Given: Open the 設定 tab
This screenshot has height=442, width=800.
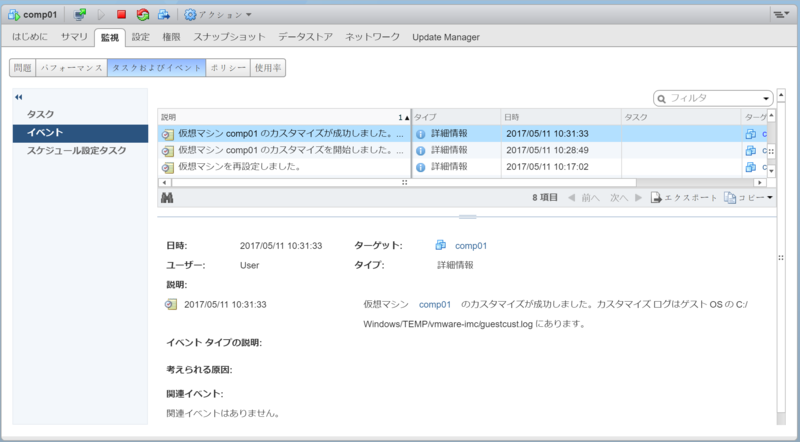Looking at the screenshot, I should (x=141, y=37).
